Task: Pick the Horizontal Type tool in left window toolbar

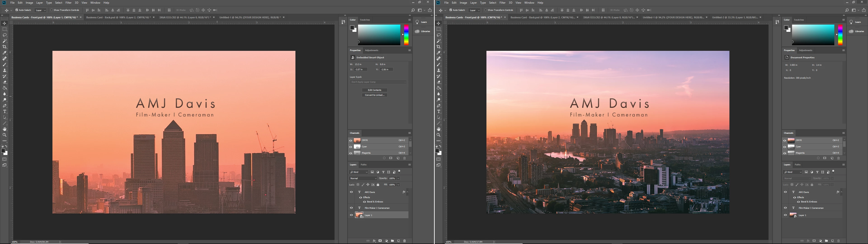Action: (x=5, y=112)
